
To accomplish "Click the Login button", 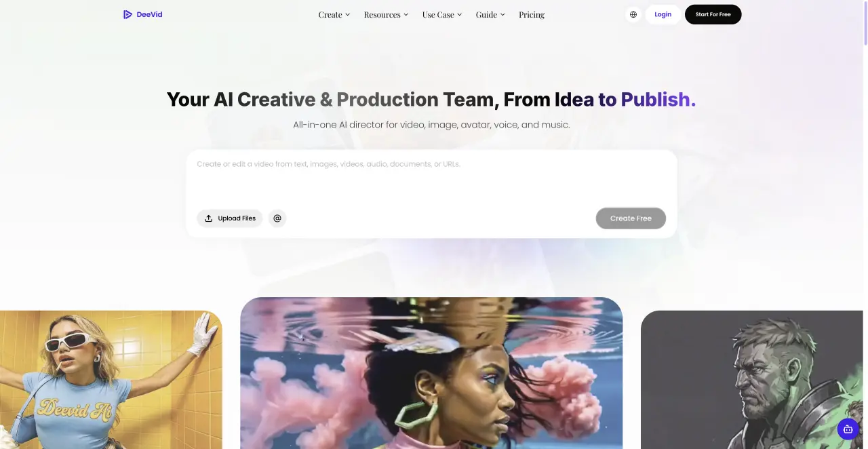I will click(x=663, y=14).
